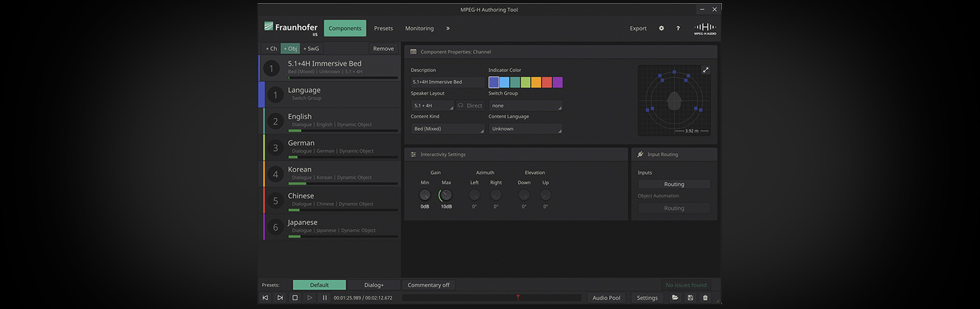Pick the orange indicator color
The image size is (980, 309).
click(x=536, y=82)
